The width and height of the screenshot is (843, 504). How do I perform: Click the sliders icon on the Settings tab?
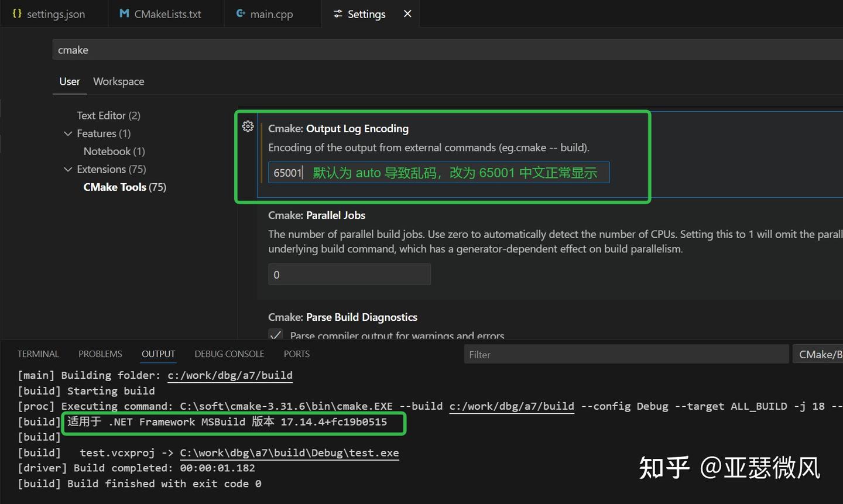click(x=338, y=13)
